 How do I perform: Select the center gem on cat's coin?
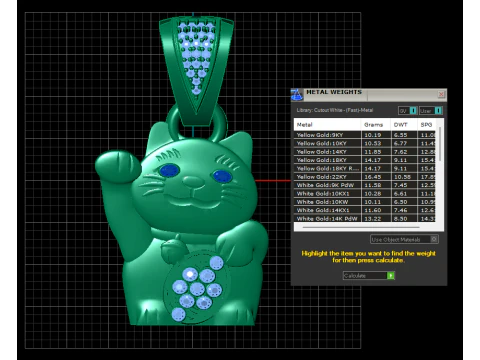[197, 289]
